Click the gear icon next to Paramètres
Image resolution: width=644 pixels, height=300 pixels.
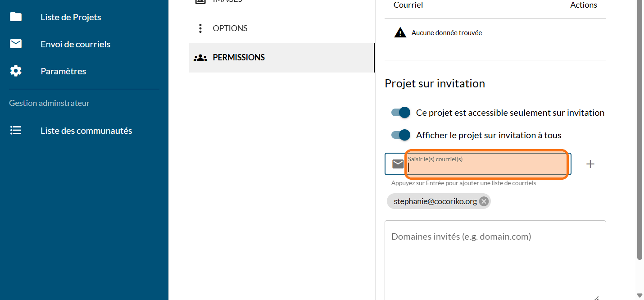(x=16, y=71)
